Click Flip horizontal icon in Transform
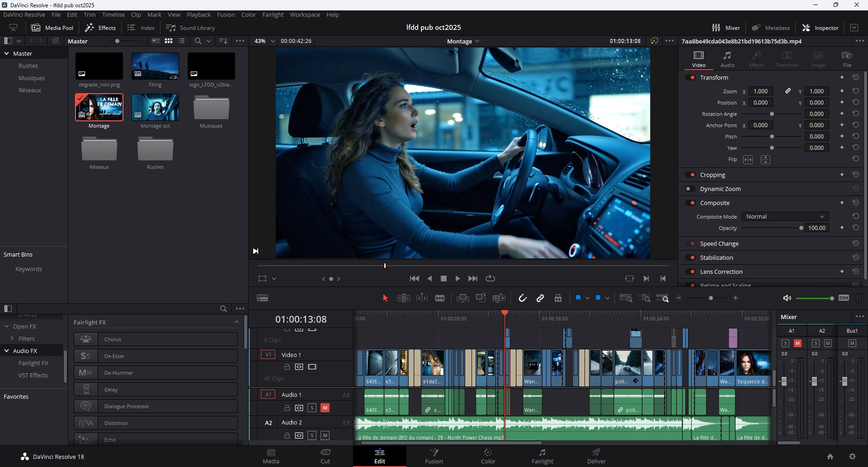Image resolution: width=868 pixels, height=467 pixels. coord(748,160)
